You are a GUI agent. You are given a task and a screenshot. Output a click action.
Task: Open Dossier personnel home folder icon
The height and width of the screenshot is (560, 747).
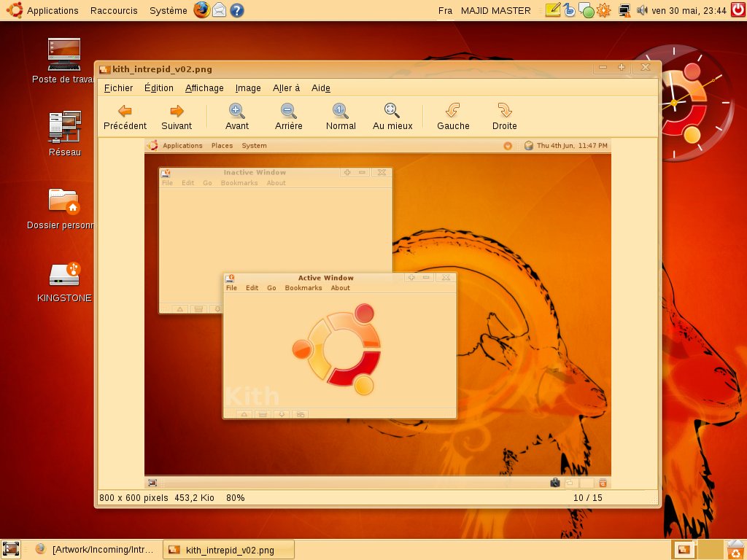click(x=62, y=208)
